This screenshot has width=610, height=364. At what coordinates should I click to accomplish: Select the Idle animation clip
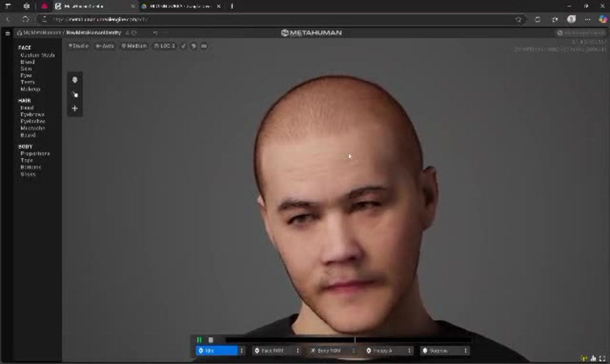pos(217,351)
